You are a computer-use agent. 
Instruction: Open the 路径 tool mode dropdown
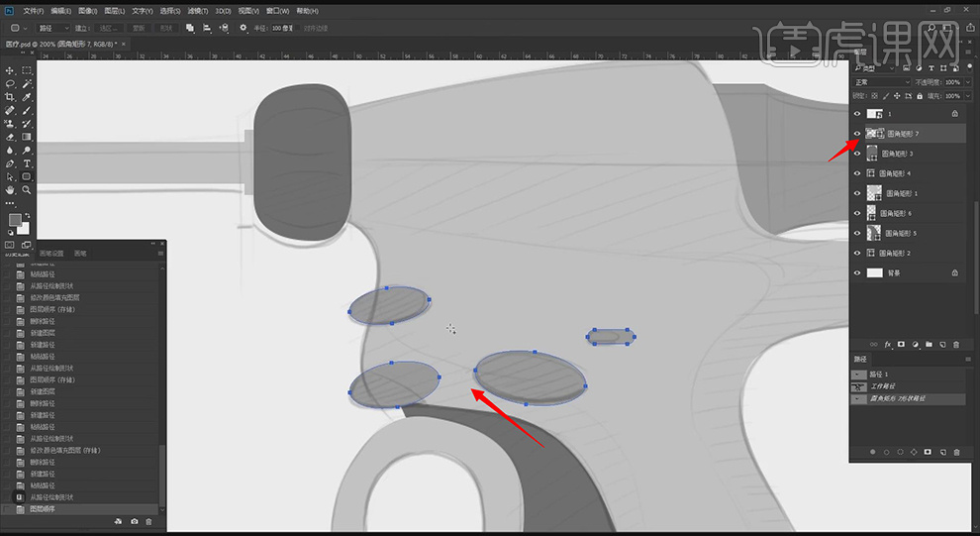click(53, 28)
